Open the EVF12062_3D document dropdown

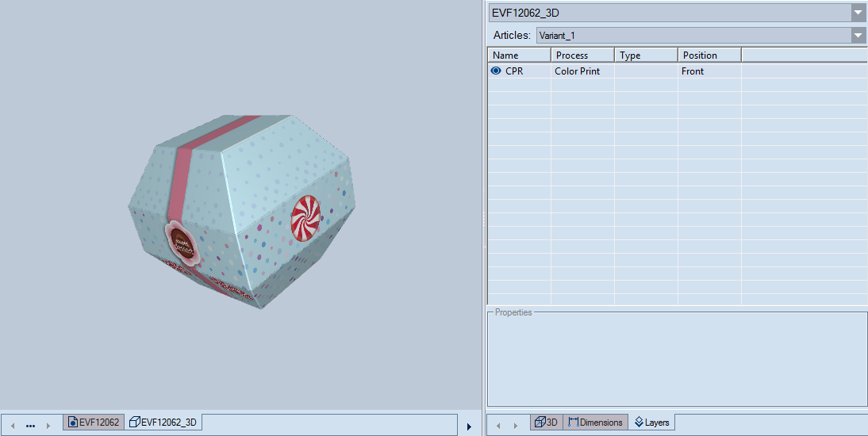point(858,13)
